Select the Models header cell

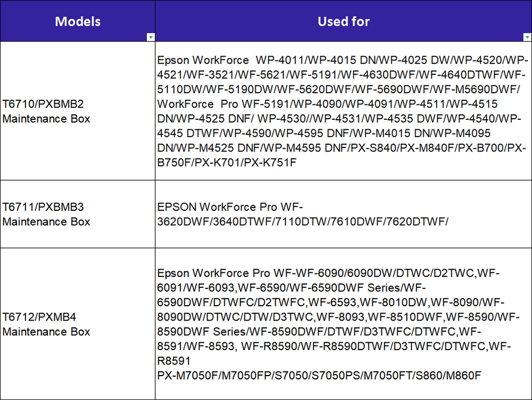78,21
